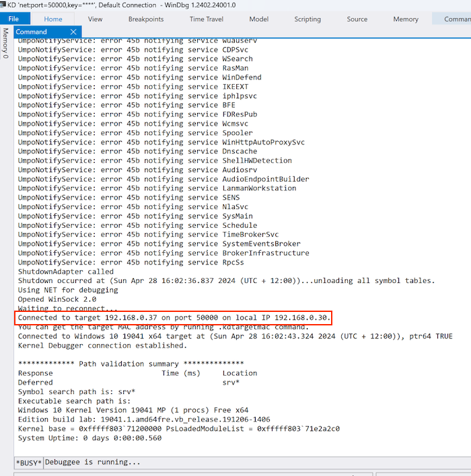The image size is (471, 476).
Task: Click the FDResPub service error line
Action: (x=137, y=114)
